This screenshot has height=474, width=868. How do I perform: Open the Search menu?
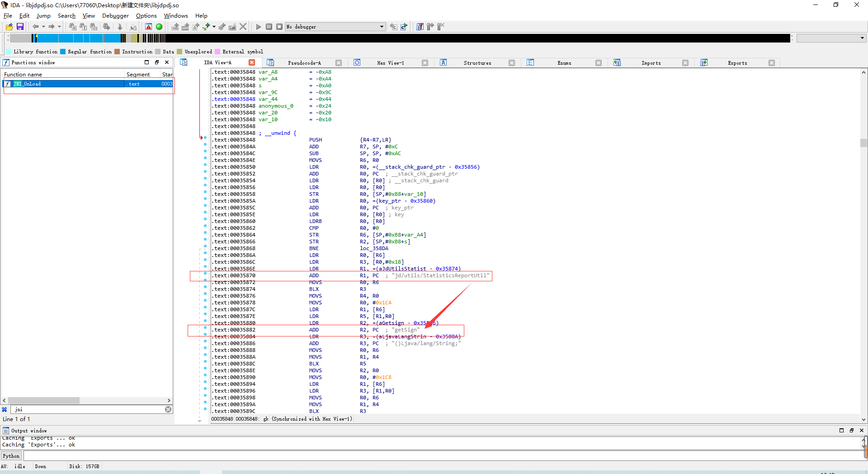pos(66,15)
